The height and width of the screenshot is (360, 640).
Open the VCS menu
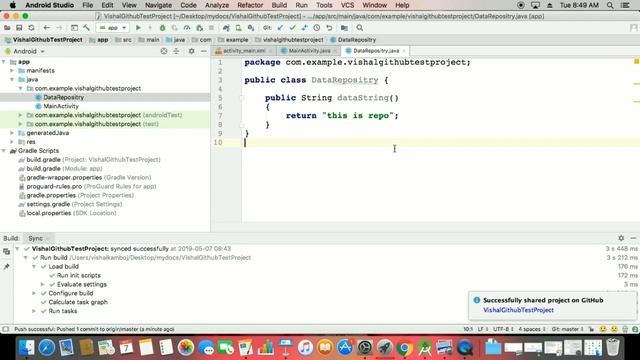[347, 5]
